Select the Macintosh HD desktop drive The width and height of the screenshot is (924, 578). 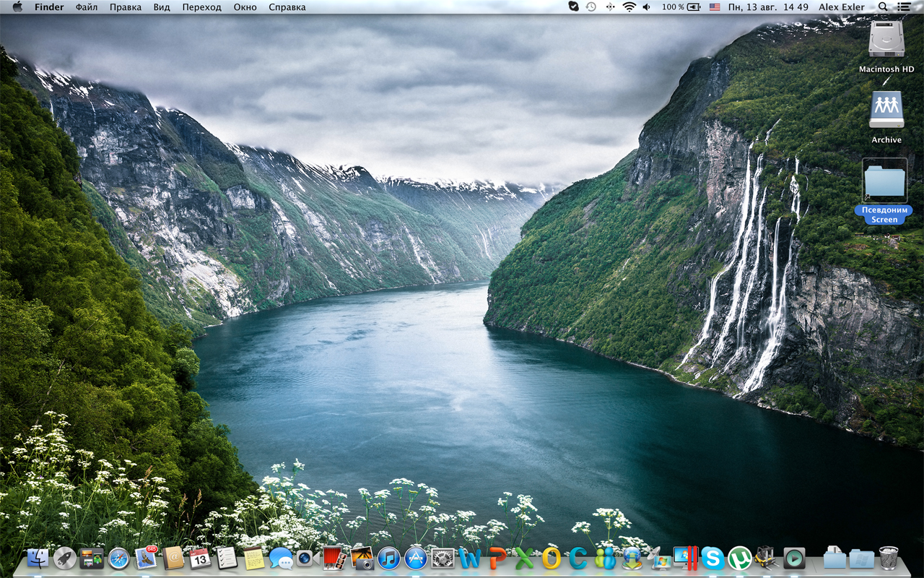(x=886, y=40)
